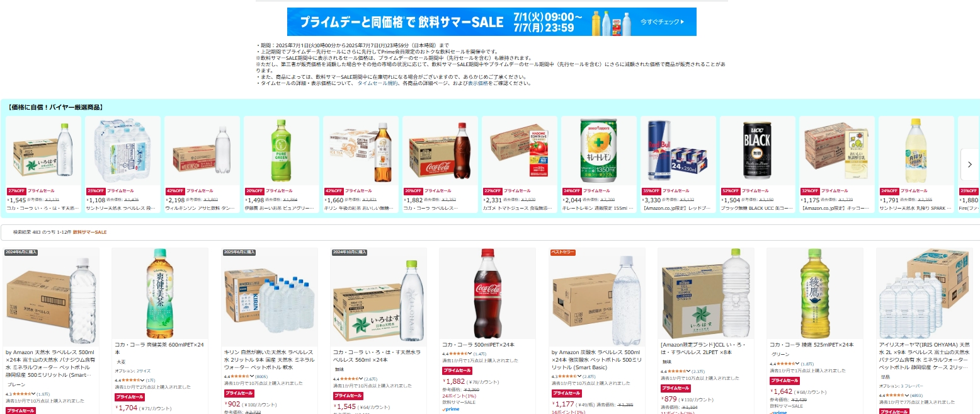Viewport: 980px width, 414px height.
Task: Click the 2024年6月に購入 purchase badge
Action: [x=21, y=252]
